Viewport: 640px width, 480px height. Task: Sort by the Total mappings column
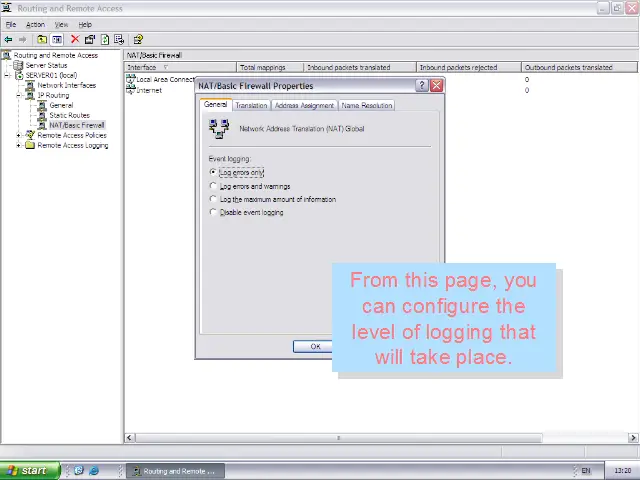[x=270, y=67]
